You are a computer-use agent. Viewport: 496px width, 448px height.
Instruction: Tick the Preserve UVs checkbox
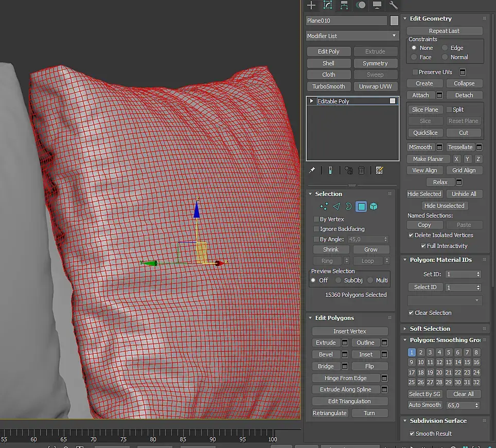point(415,72)
